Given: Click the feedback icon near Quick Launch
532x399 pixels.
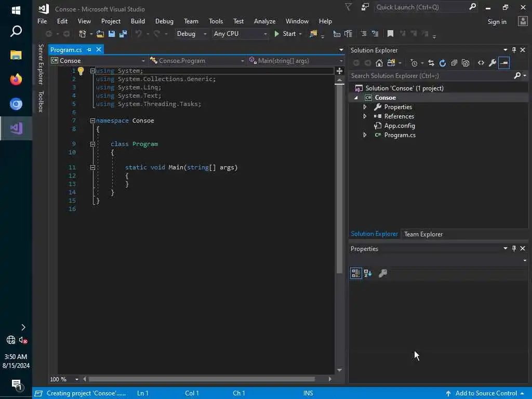Looking at the screenshot, I should point(365,7).
